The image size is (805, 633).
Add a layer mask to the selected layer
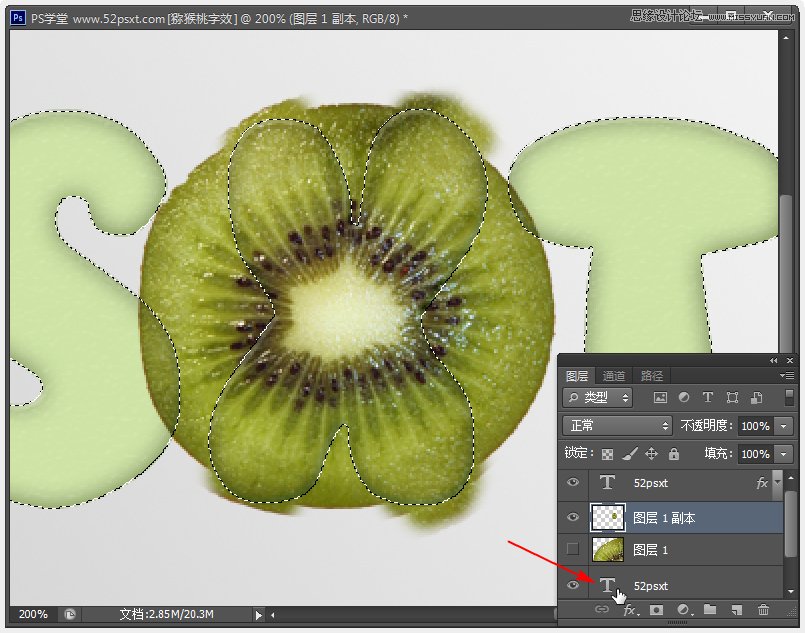click(656, 611)
